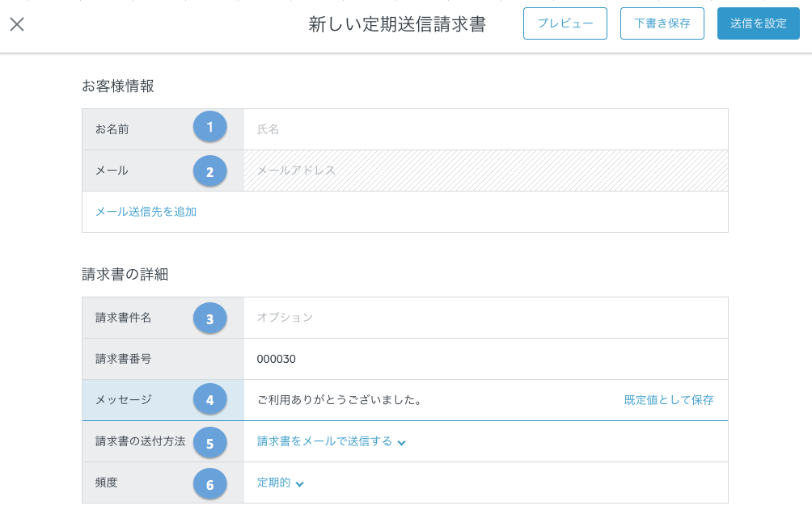The width and height of the screenshot is (812, 531).
Task: Close the new recurring invoice form
Action: pos(17,24)
